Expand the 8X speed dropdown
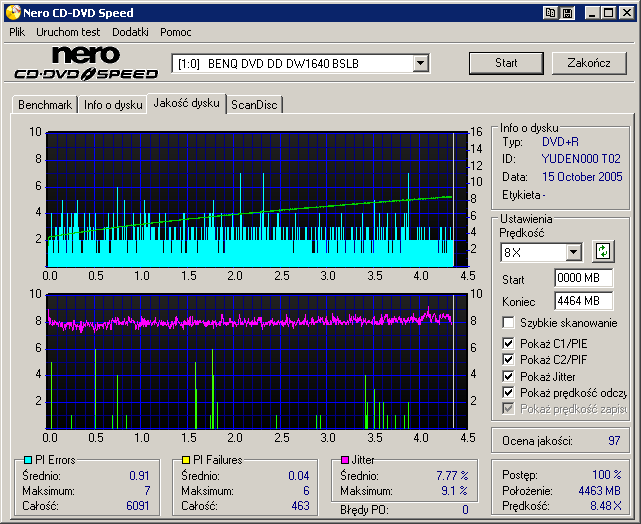 [x=574, y=252]
